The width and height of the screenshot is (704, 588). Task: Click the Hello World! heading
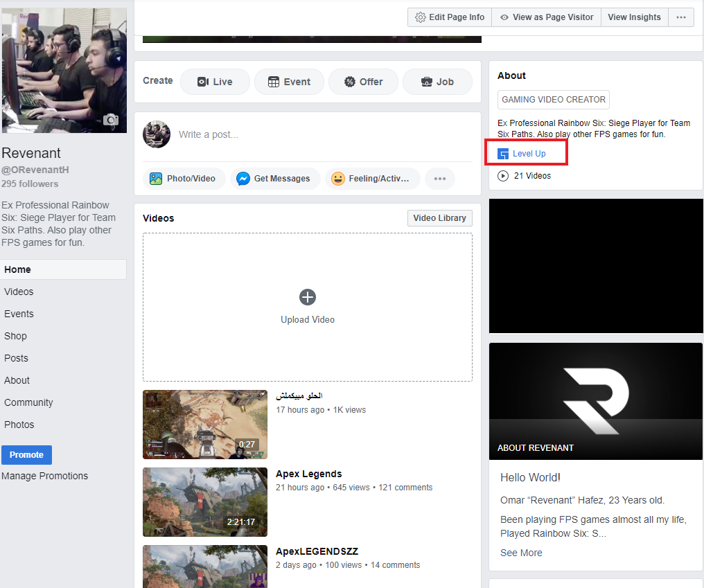(x=530, y=478)
